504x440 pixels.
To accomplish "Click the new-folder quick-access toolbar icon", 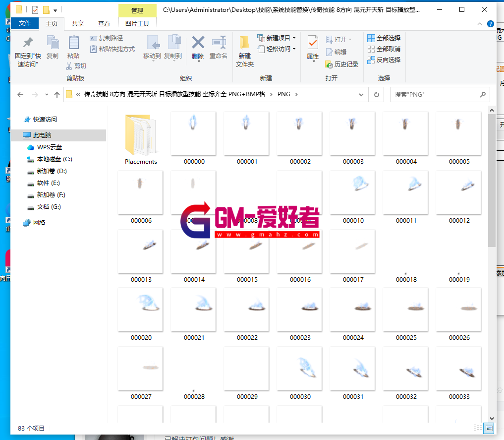I will click(46, 10).
